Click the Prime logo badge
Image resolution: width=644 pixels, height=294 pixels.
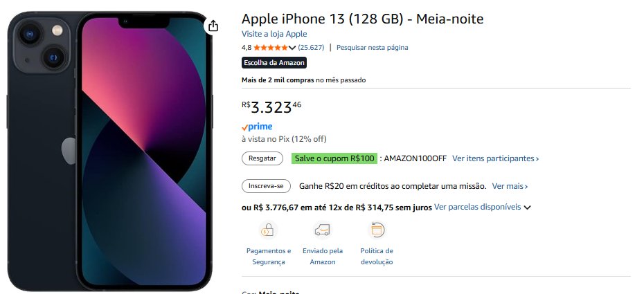click(x=257, y=127)
